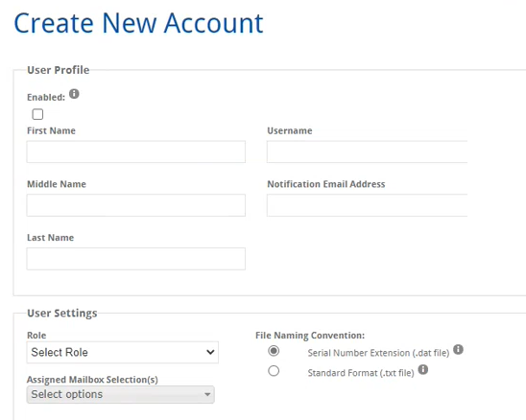Click the Last Name label
526x420 pixels.
coord(50,238)
